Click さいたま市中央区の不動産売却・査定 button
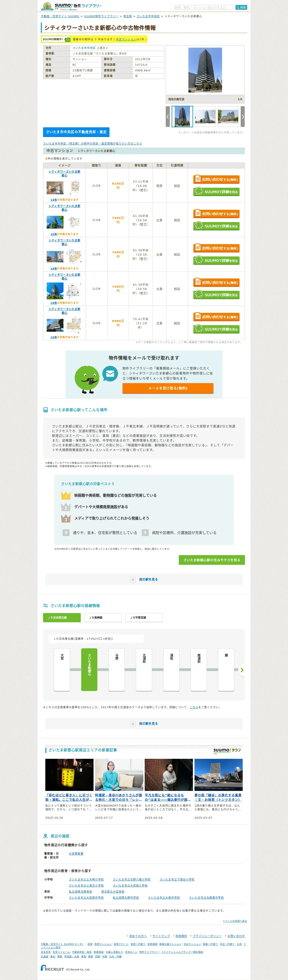 coord(76,132)
